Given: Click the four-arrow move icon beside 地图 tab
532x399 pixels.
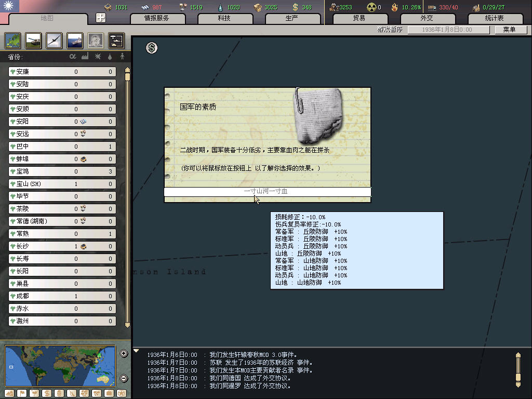Looking at the screenshot, I should coord(101,18).
